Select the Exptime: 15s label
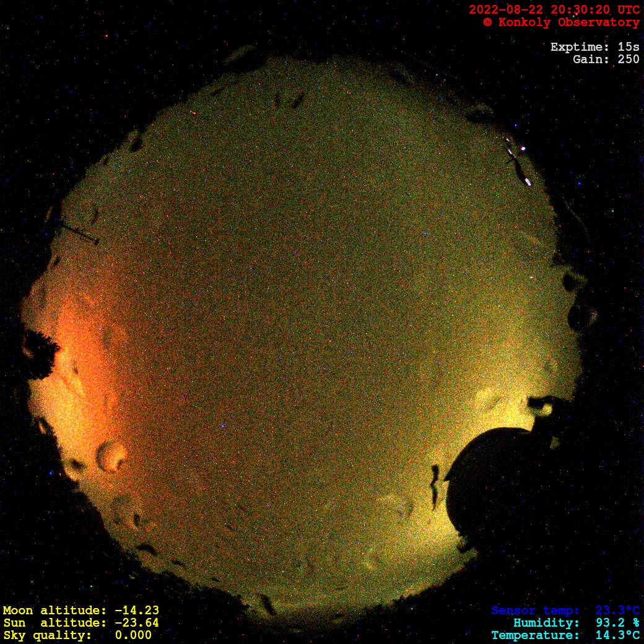 point(594,47)
